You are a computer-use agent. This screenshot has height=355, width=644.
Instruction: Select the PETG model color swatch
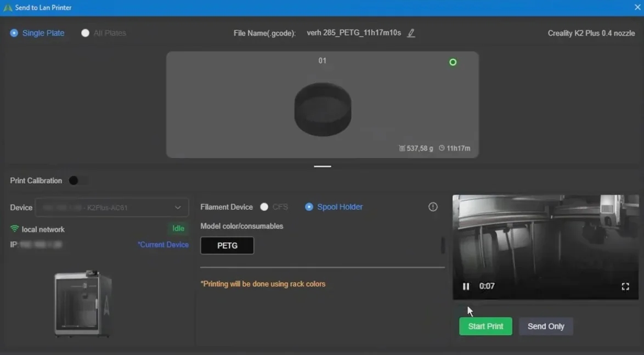[x=227, y=245]
